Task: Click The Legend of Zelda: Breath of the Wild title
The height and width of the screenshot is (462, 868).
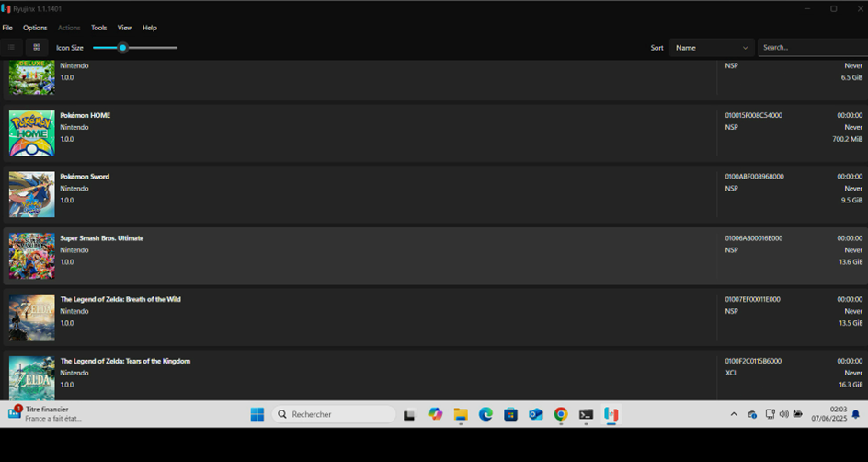Action: click(120, 299)
